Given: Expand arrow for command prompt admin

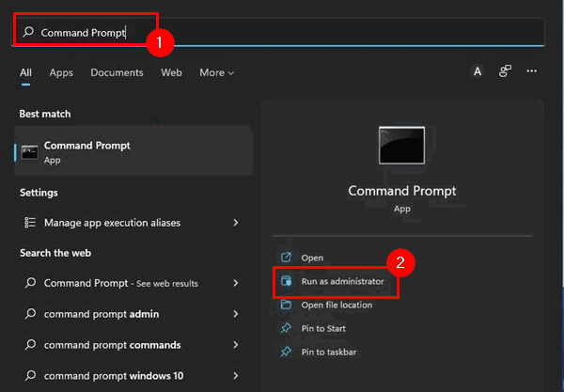Looking at the screenshot, I should (236, 314).
